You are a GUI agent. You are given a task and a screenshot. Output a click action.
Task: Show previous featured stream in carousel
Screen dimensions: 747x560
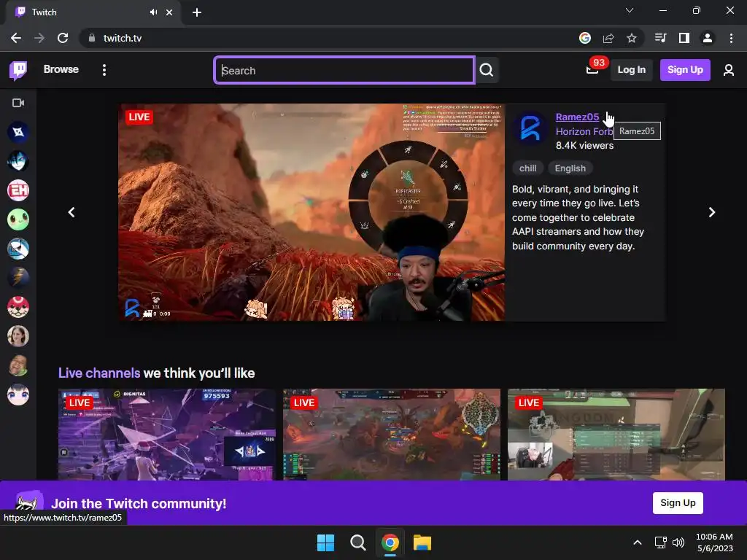point(71,212)
